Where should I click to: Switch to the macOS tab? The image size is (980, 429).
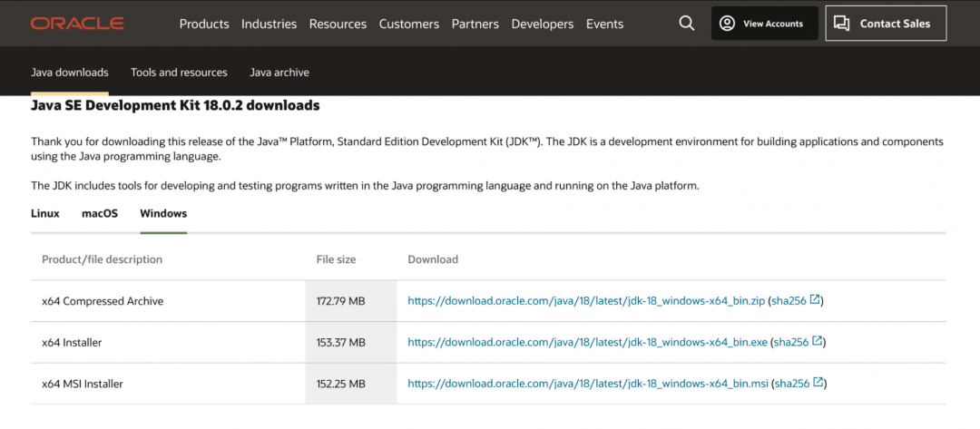pos(100,214)
